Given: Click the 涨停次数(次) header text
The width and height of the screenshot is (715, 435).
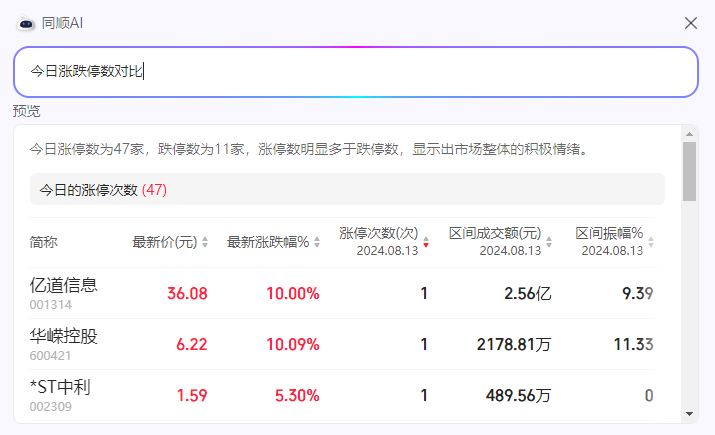Looking at the screenshot, I should pos(378,233).
